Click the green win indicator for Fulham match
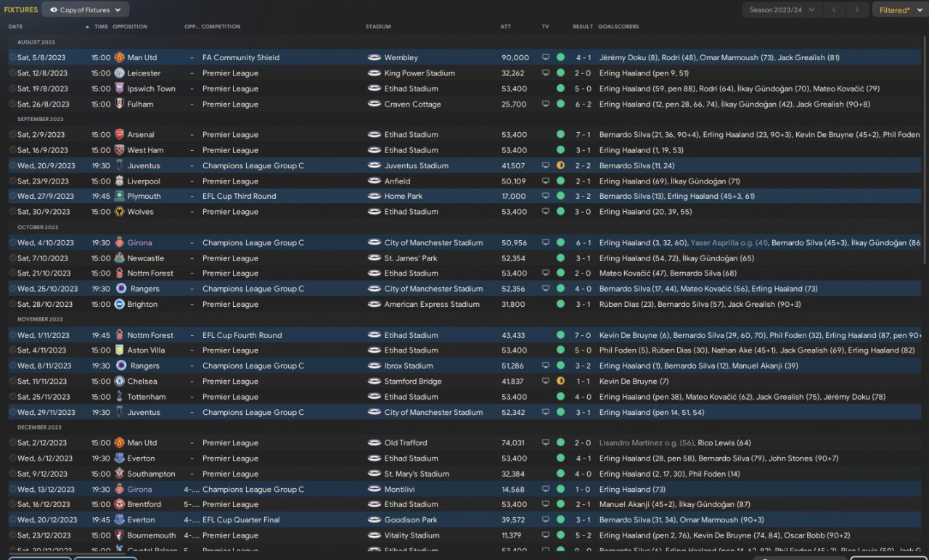Screen dimensions: 929x560 tap(560, 104)
